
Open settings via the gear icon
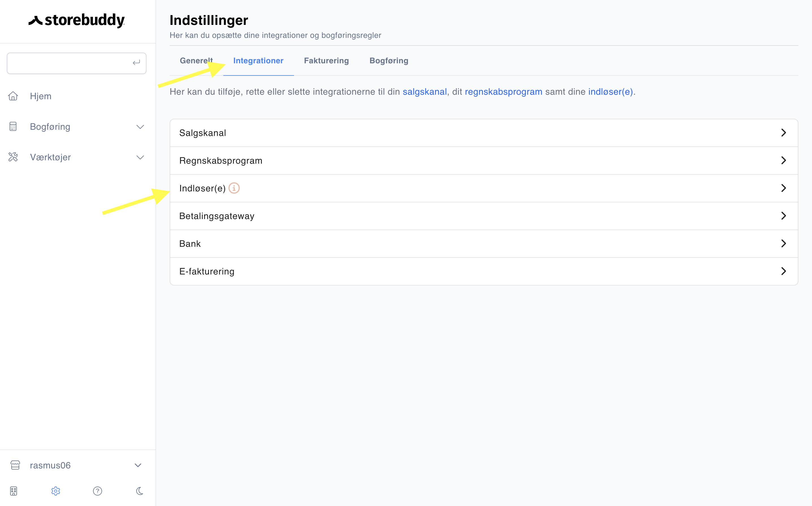click(56, 491)
